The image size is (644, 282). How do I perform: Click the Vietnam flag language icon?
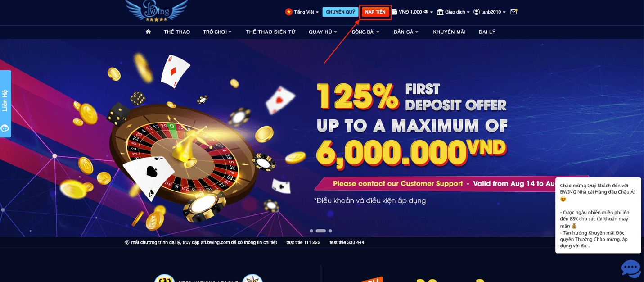(288, 12)
